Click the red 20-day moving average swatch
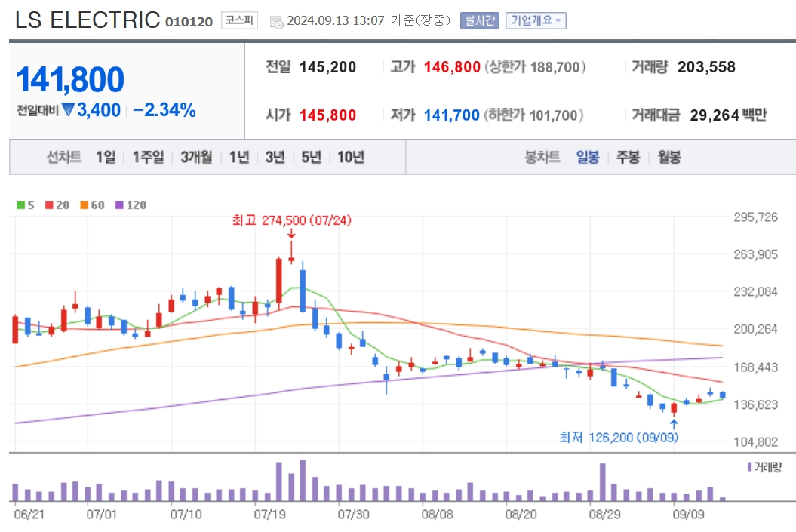 49,205
